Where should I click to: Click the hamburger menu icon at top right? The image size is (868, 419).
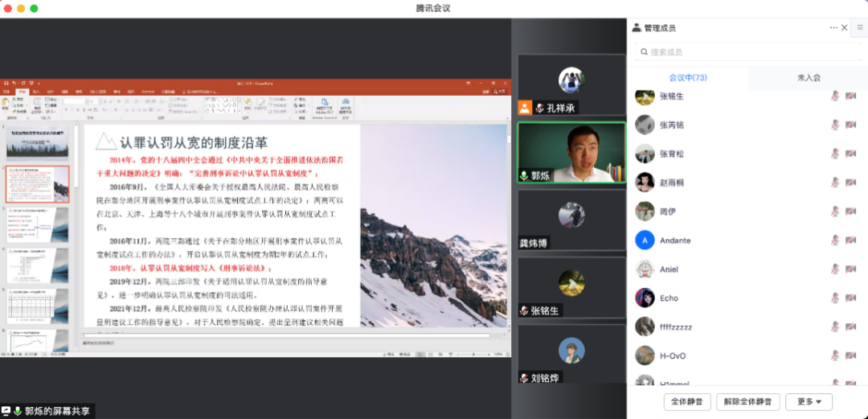[x=860, y=27]
